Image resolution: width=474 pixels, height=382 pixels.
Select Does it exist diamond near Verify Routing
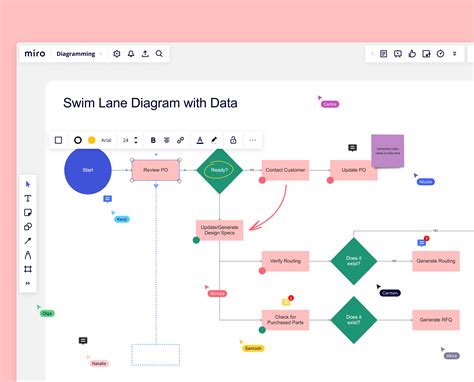click(x=354, y=261)
